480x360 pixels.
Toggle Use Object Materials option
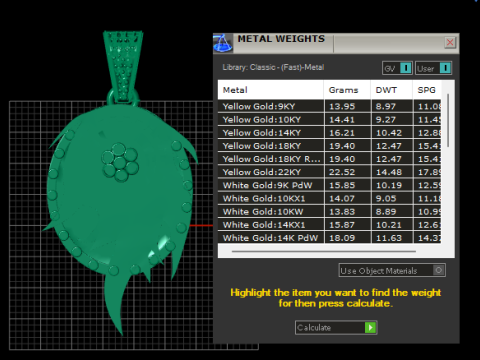click(392, 270)
